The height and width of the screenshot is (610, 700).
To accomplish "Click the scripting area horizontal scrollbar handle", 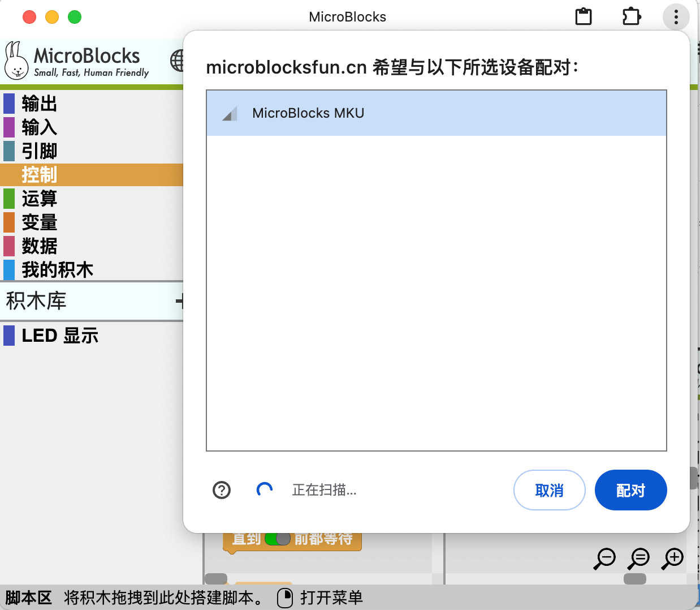I will (x=635, y=579).
